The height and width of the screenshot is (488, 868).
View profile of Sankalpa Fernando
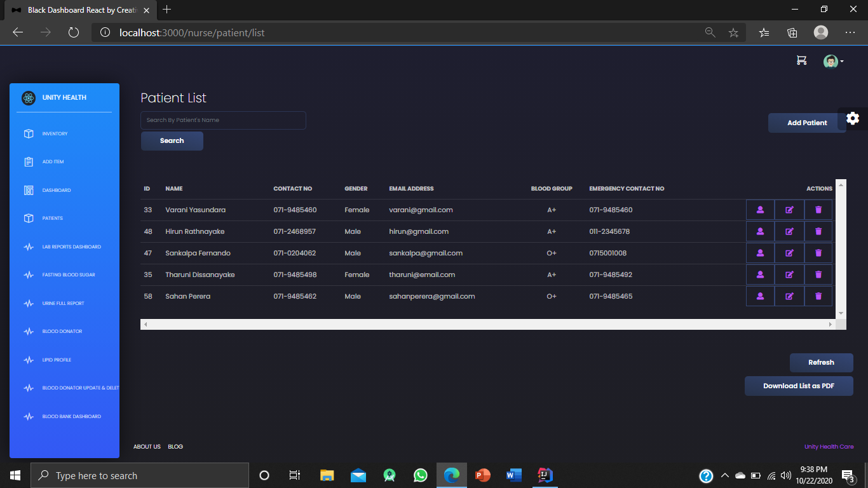760,253
